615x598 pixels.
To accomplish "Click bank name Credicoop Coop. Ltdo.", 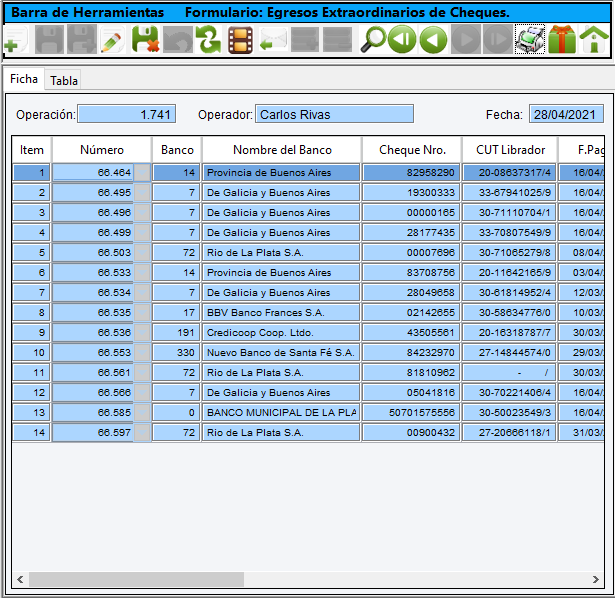I will pyautogui.click(x=281, y=333).
